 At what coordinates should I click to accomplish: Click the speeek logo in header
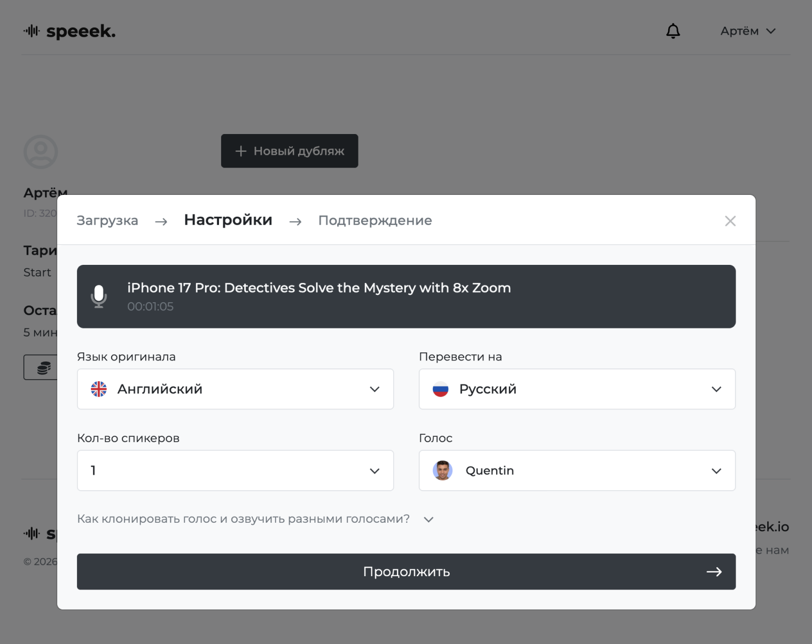(69, 32)
